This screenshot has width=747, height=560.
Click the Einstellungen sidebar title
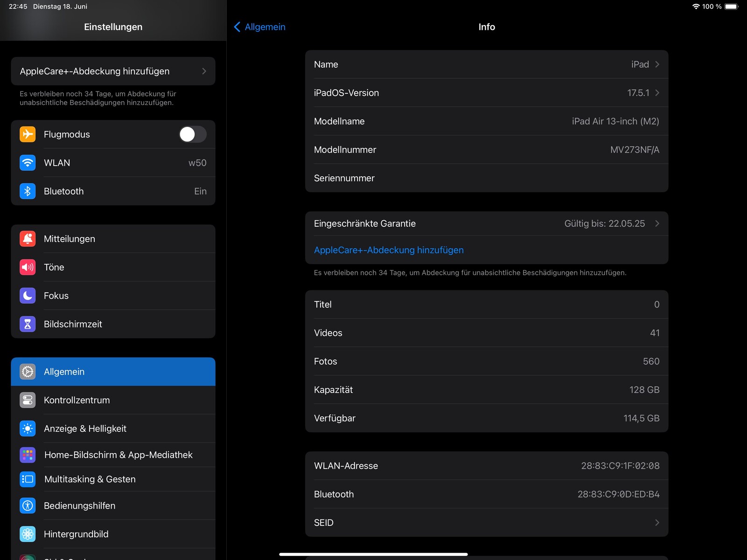pos(113,27)
